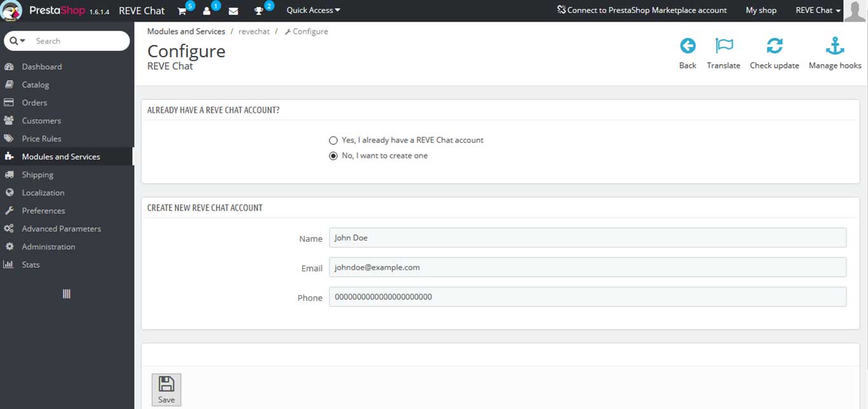Click the Email input field
This screenshot has height=409, width=868.
(x=587, y=267)
